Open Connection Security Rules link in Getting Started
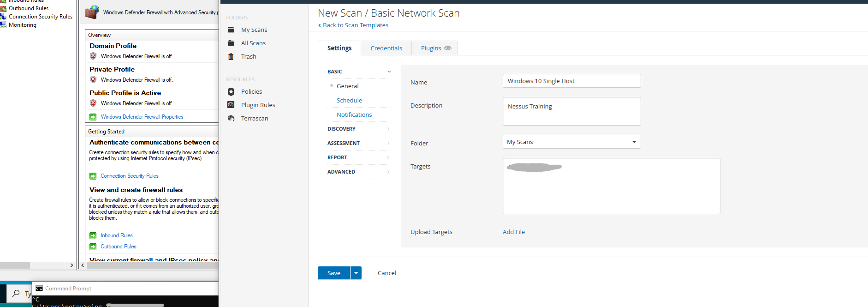 coord(130,176)
